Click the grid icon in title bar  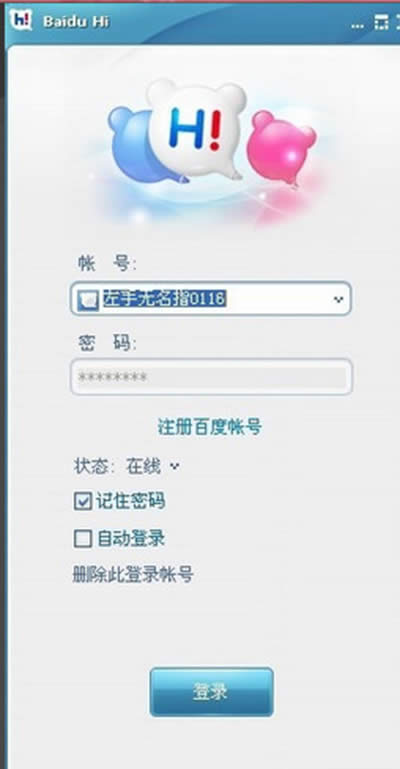pyautogui.click(x=381, y=22)
